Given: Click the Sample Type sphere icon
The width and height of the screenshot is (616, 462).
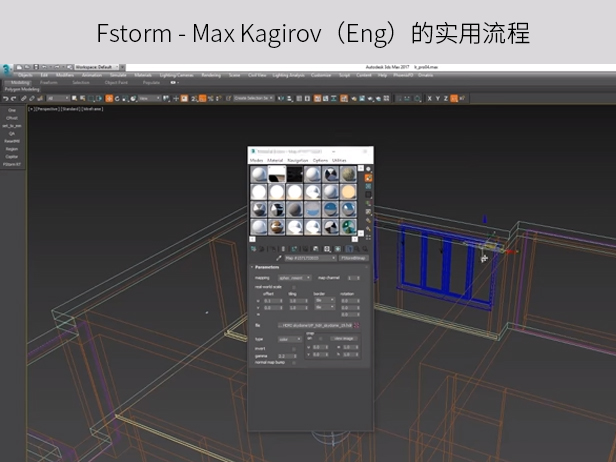Looking at the screenshot, I should (x=368, y=169).
